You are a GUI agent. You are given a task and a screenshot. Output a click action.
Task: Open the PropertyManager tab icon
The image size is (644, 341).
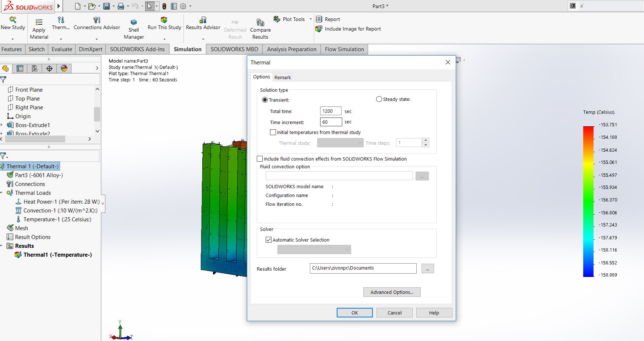click(x=20, y=68)
